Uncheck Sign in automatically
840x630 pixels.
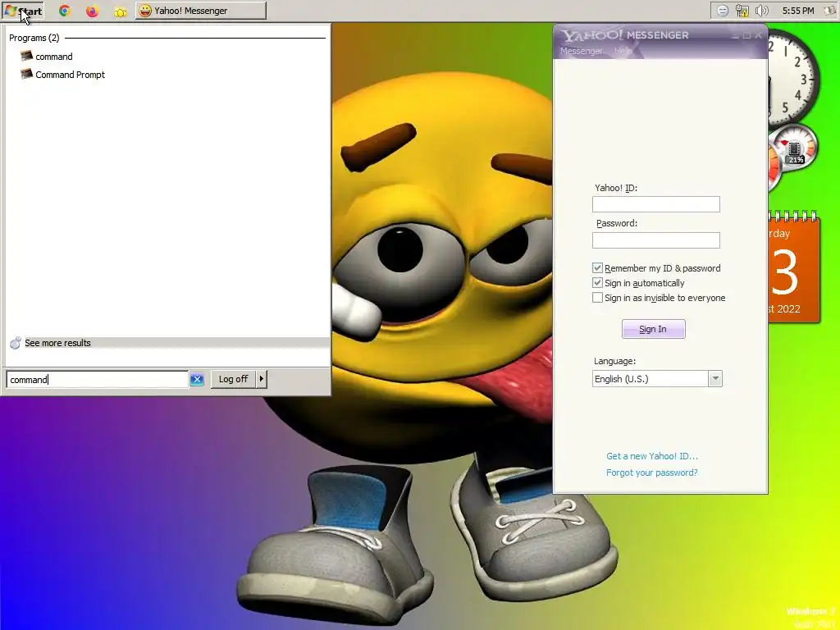pyautogui.click(x=597, y=282)
